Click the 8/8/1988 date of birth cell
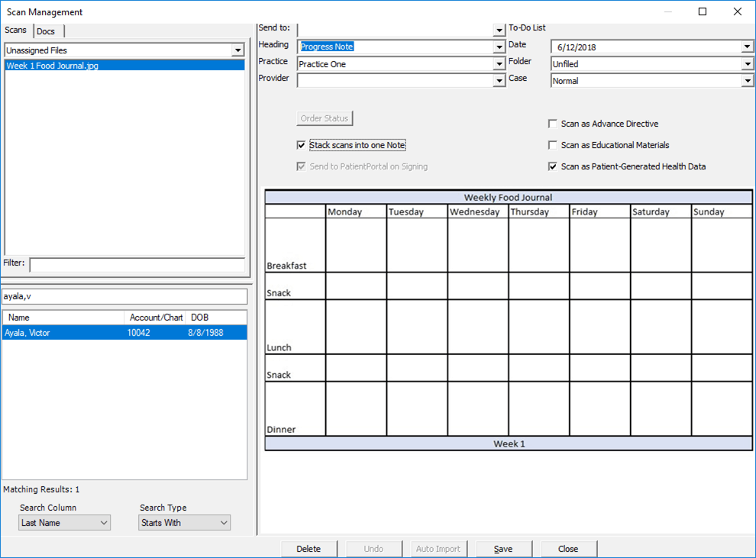The height and width of the screenshot is (558, 756). tap(206, 333)
